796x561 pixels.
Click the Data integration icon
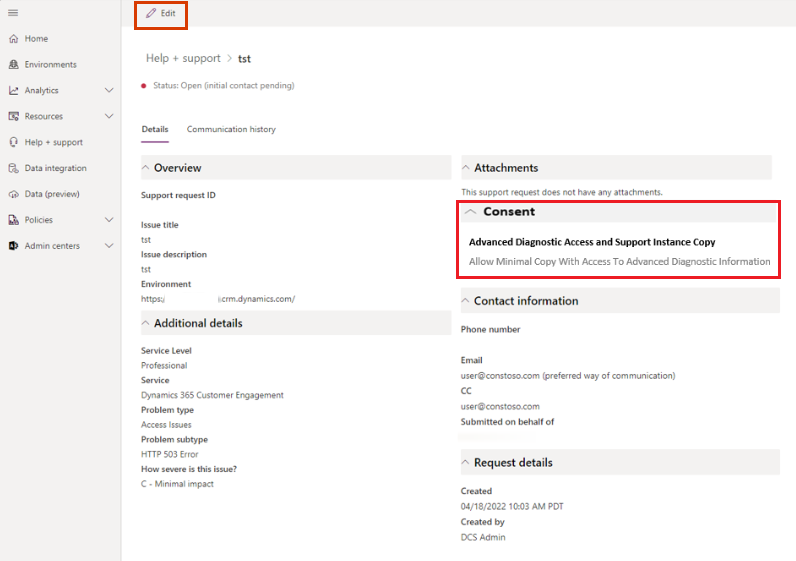(14, 168)
